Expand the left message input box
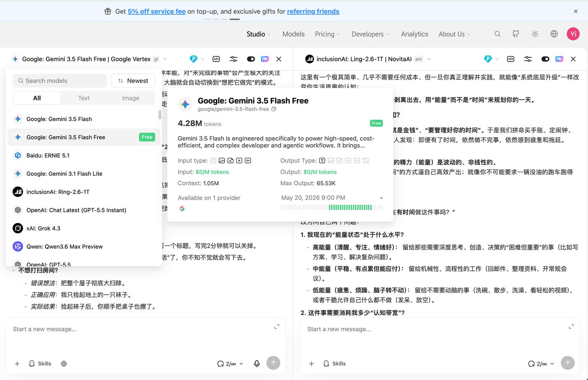588x380 pixels. pos(277,326)
